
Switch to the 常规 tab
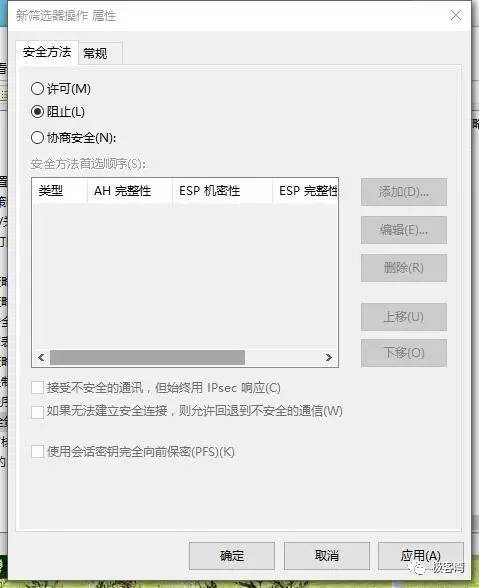click(x=100, y=53)
